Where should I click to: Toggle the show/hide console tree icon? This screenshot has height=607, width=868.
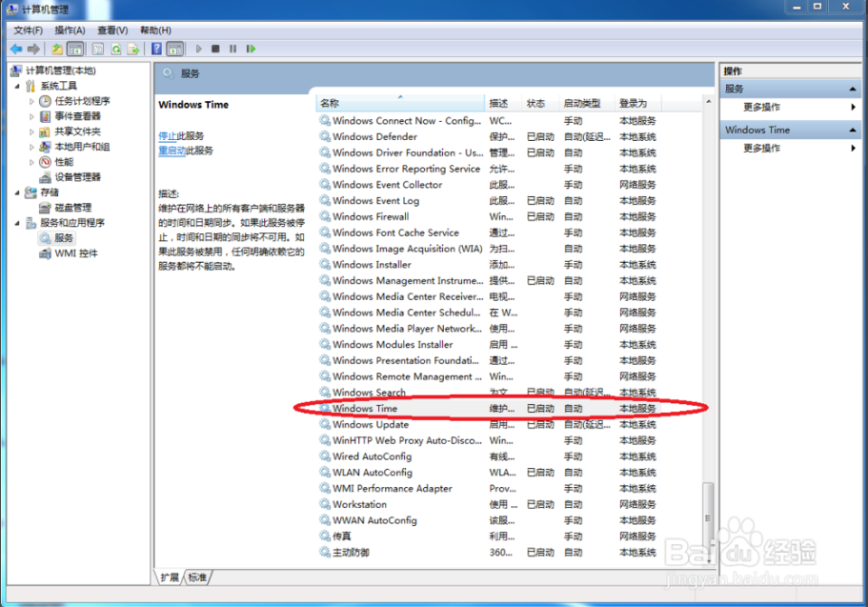[75, 50]
